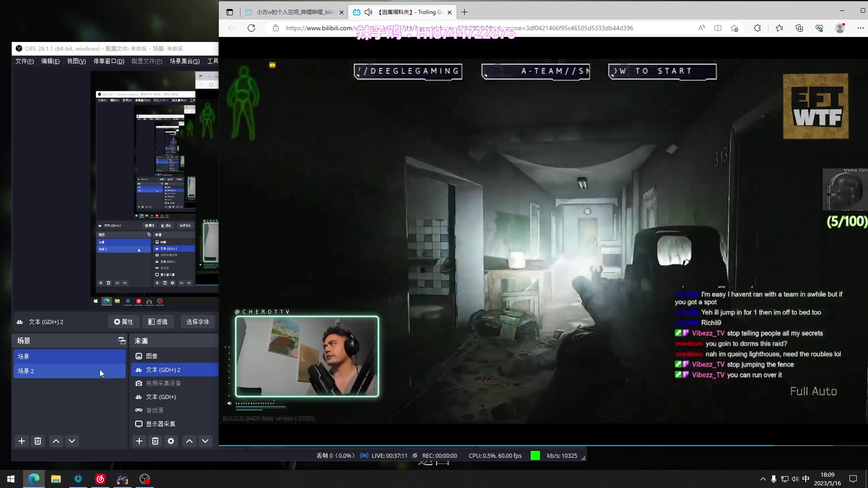Screen dimensions: 868x488
Task: Select the 文本 (GDI+) source row
Action: 175,397
